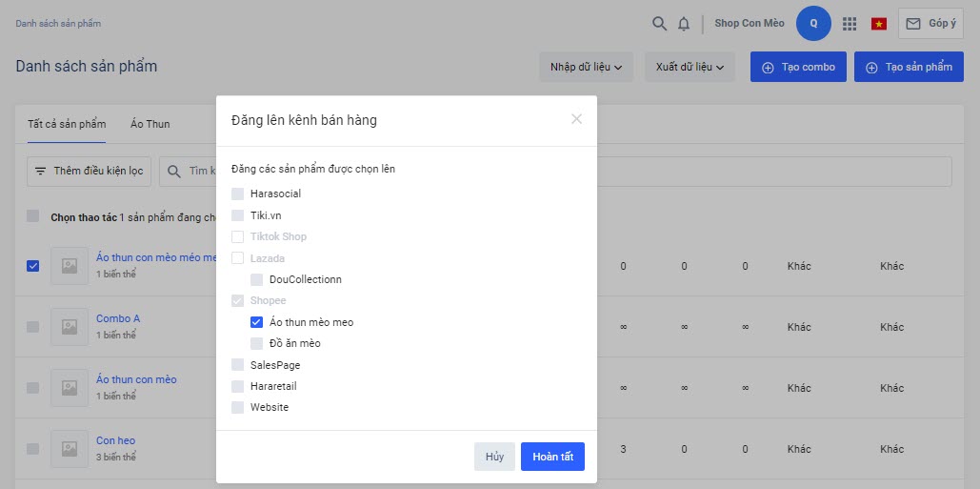Switch to the Áo Thun tab
The width and height of the screenshot is (980, 489).
(150, 124)
